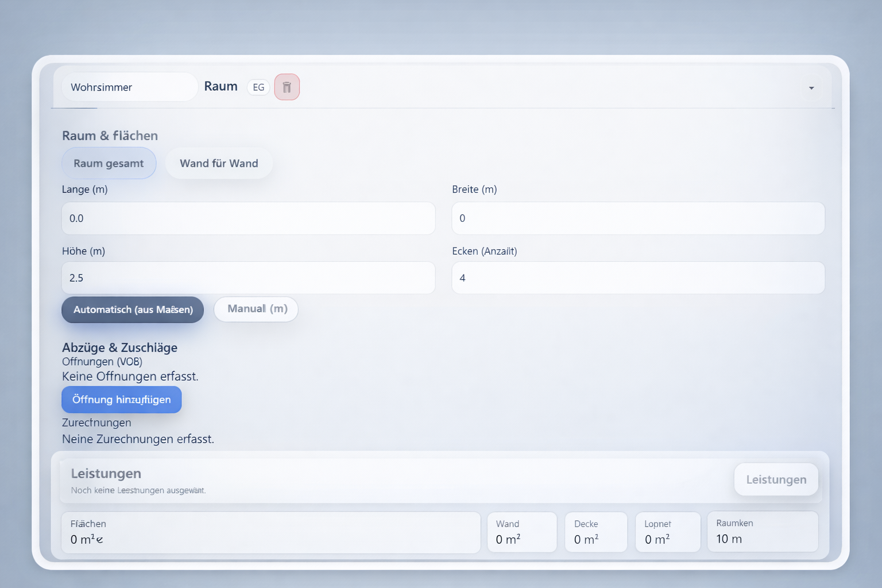882x588 pixels.
Task: Delete the room with the trash icon
Action: click(287, 87)
